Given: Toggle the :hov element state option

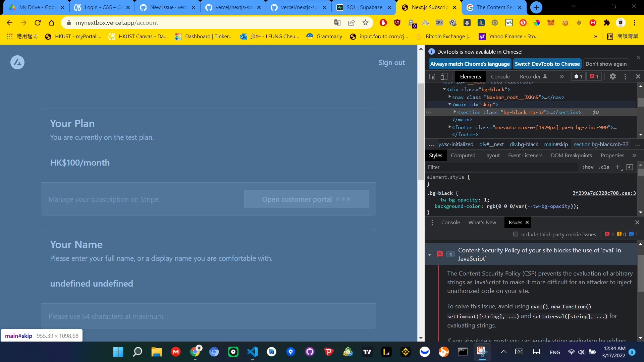Looking at the screenshot, I should pyautogui.click(x=588, y=167).
